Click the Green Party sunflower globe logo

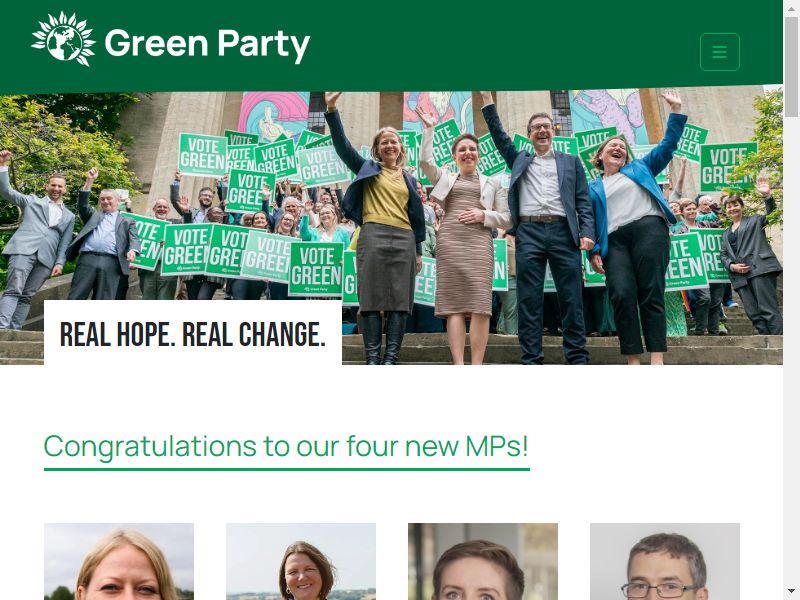coord(63,39)
